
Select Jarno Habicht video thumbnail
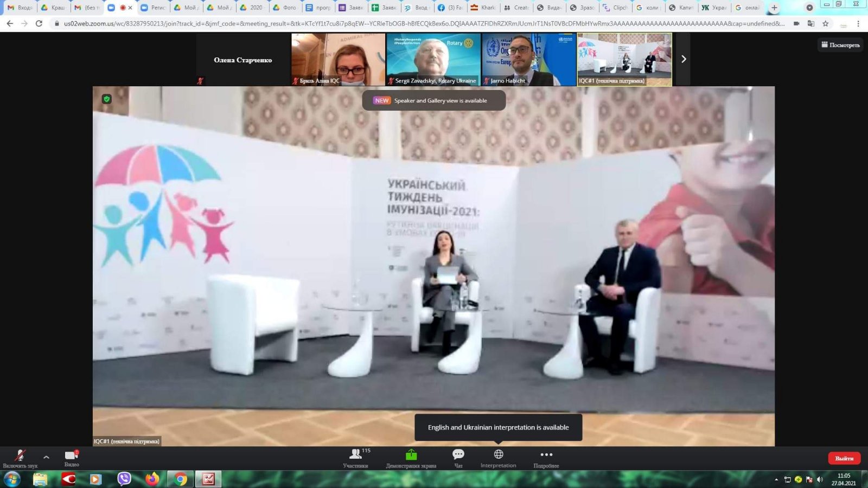click(x=528, y=59)
